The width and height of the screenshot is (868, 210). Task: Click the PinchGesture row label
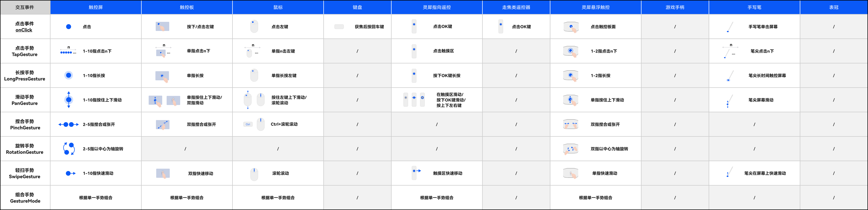[x=25, y=124]
